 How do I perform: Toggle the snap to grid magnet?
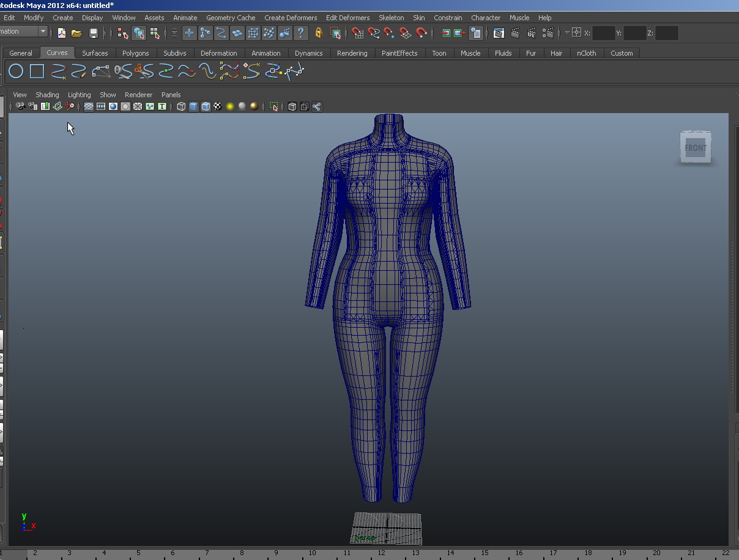(x=357, y=33)
